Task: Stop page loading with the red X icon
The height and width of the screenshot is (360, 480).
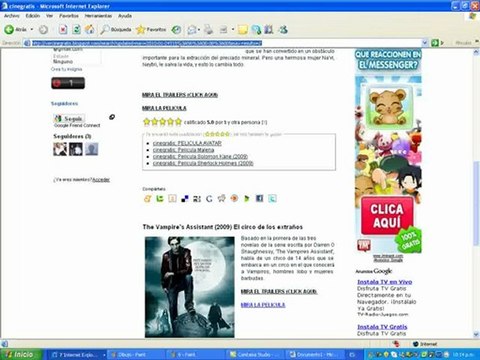Action: coord(63,30)
